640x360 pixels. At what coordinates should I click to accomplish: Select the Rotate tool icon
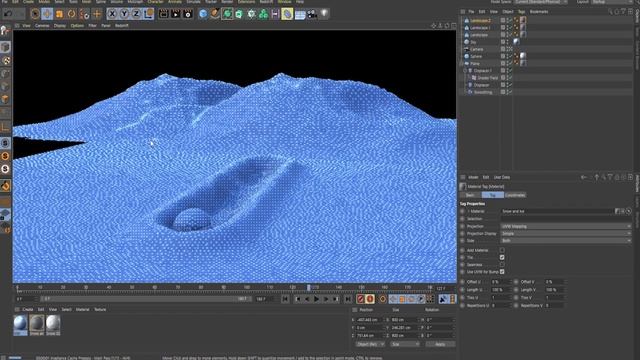tap(71, 14)
